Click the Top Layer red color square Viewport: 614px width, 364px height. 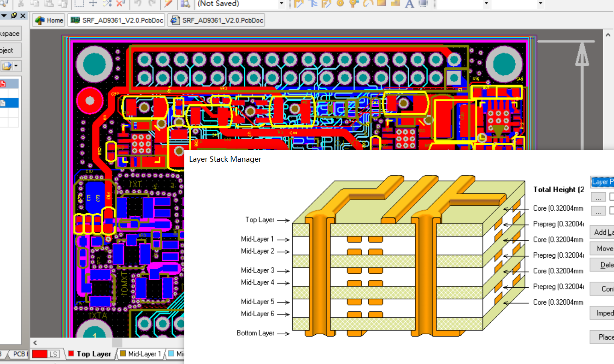71,354
